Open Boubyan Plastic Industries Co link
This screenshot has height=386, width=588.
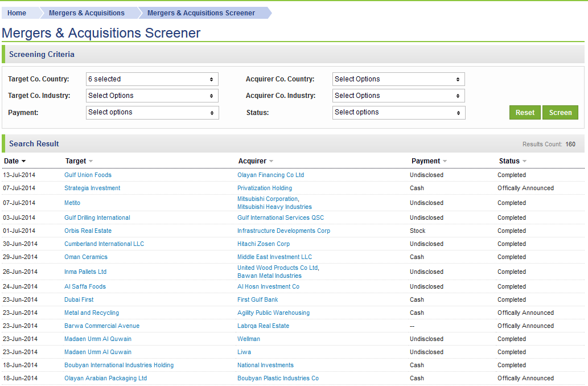pos(278,379)
